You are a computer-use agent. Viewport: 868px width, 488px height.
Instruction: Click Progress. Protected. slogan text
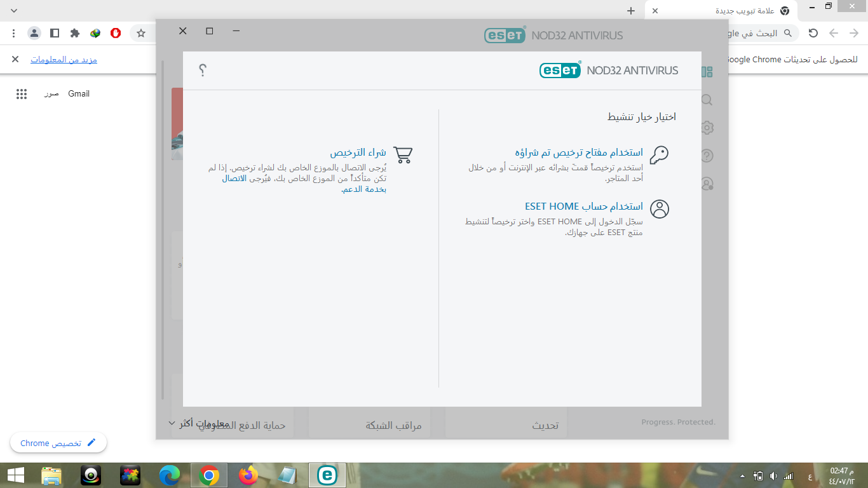click(x=678, y=422)
